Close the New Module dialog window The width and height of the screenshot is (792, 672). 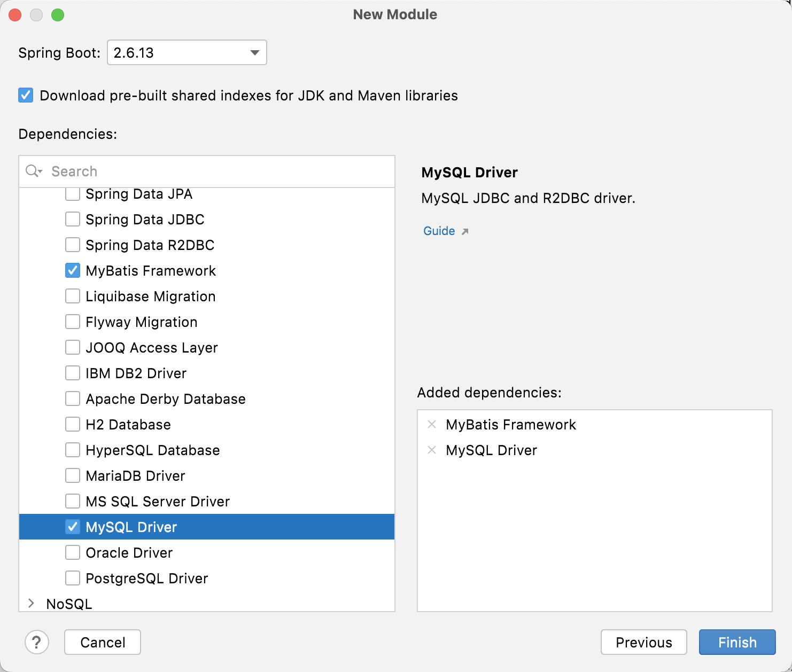[x=15, y=15]
